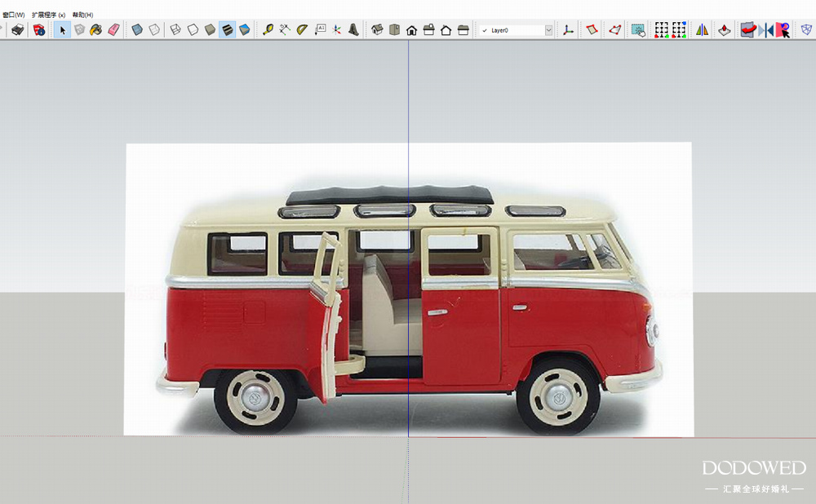The height and width of the screenshot is (504, 816).
Task: Choose the Paint Bucket tool
Action: coord(95,30)
